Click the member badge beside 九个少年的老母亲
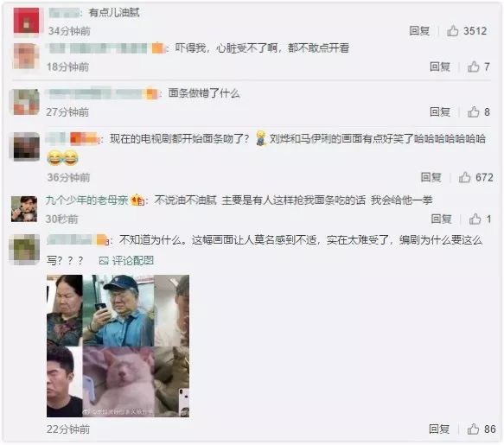 pos(138,200)
